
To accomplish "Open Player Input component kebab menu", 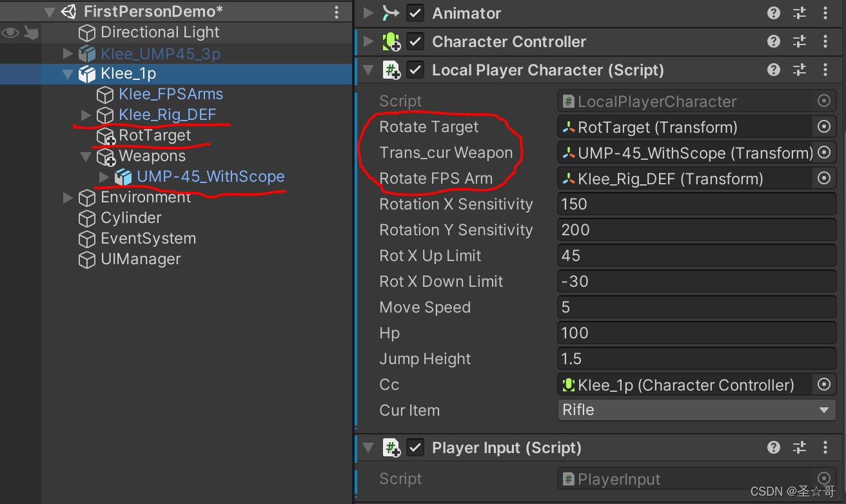I will (x=825, y=447).
